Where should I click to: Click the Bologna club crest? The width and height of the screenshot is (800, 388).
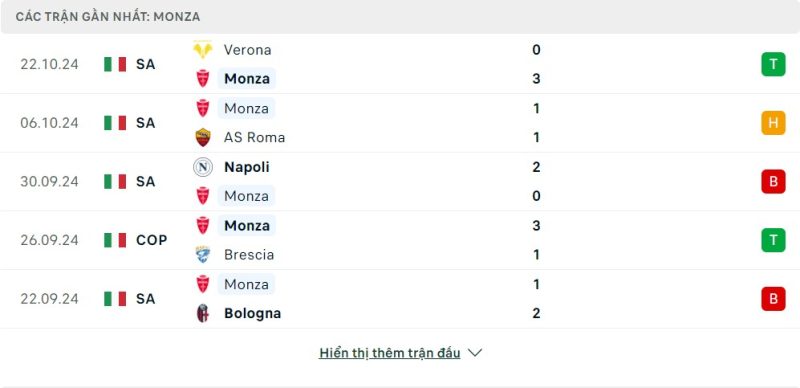tap(203, 313)
